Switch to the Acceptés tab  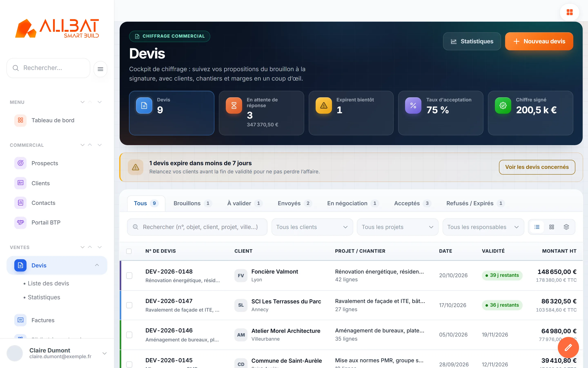413,203
